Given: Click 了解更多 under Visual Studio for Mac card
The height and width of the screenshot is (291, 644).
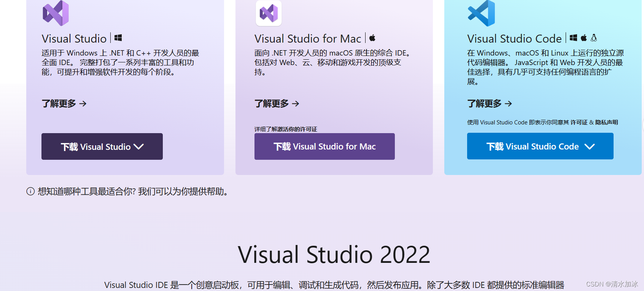Looking at the screenshot, I should 277,103.
